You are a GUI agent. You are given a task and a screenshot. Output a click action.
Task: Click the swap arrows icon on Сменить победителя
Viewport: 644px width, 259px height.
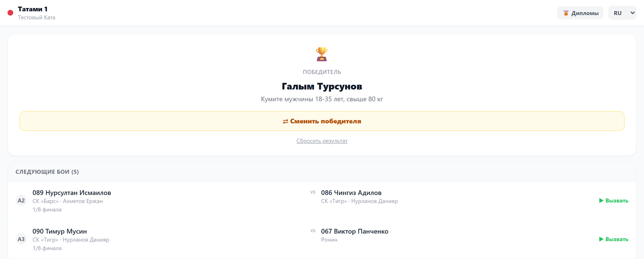click(x=285, y=121)
